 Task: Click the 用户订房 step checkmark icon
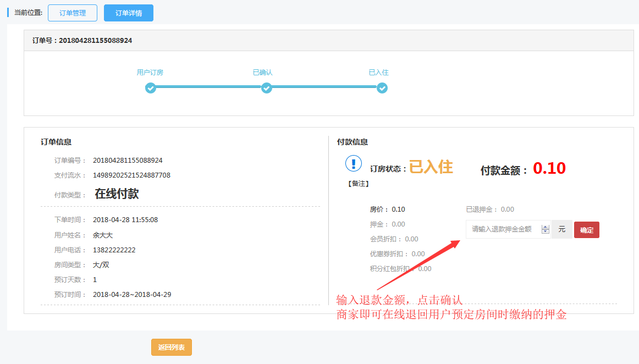pyautogui.click(x=151, y=88)
